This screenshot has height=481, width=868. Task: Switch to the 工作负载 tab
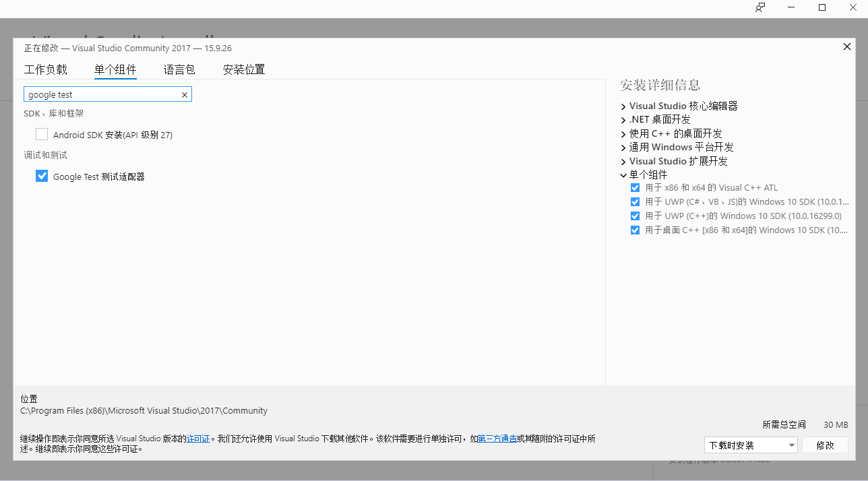coord(46,69)
